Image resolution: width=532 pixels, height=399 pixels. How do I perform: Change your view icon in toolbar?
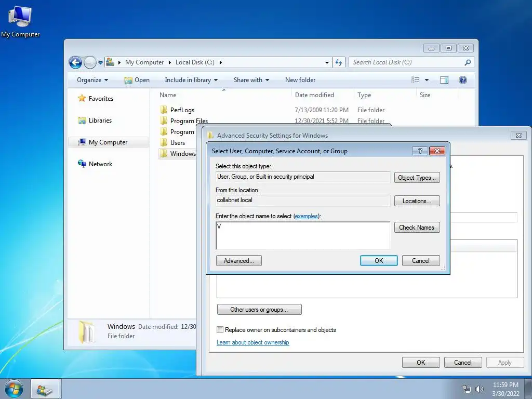[415, 80]
